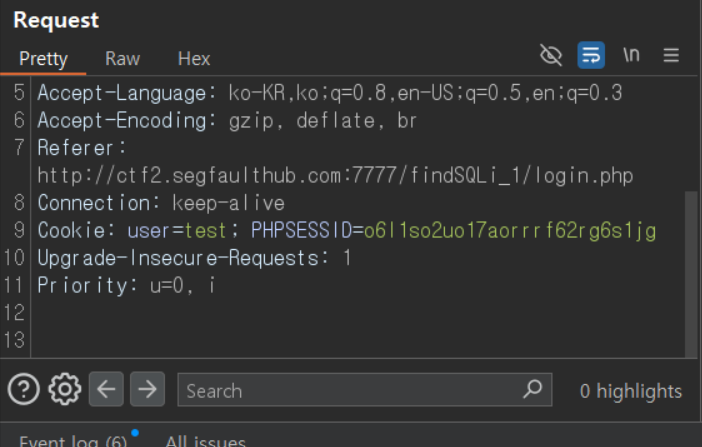The height and width of the screenshot is (447, 702).
Task: Click the Priority: u=0, i line
Action: coord(126,285)
